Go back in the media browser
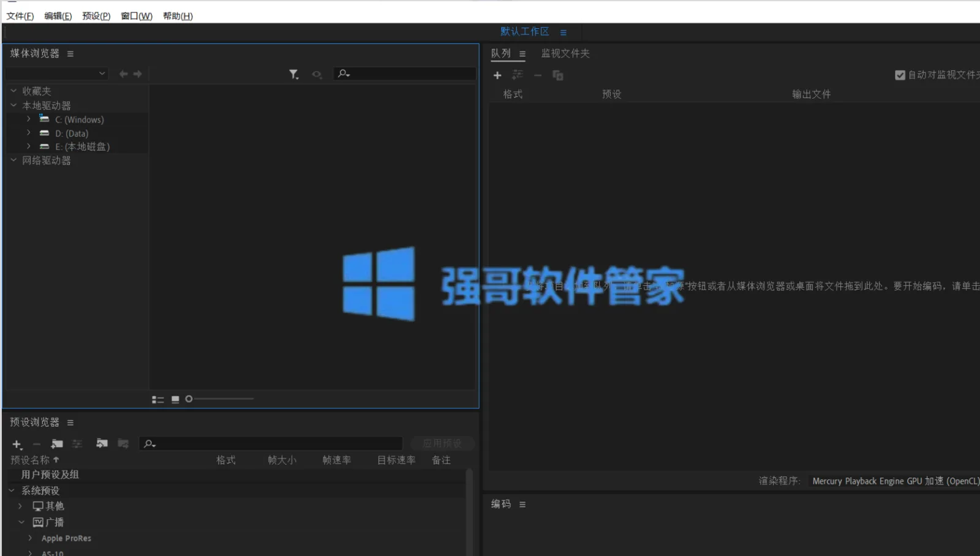The width and height of the screenshot is (980, 556). (123, 74)
